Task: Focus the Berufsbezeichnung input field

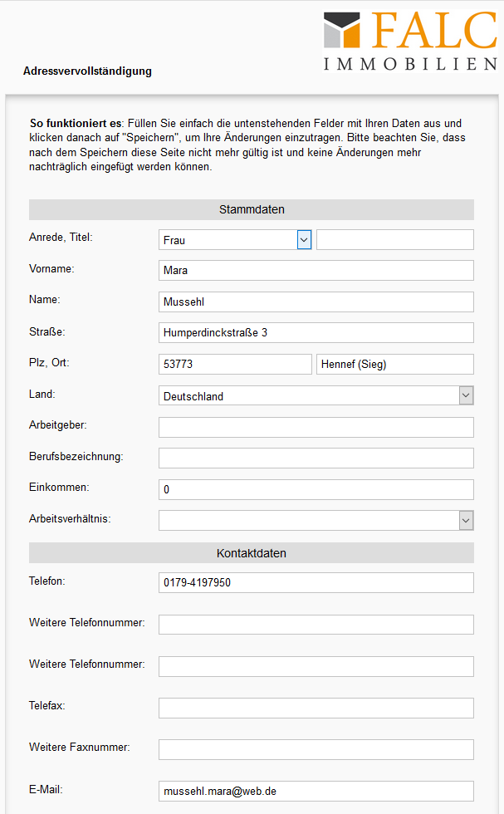Action: (316, 458)
